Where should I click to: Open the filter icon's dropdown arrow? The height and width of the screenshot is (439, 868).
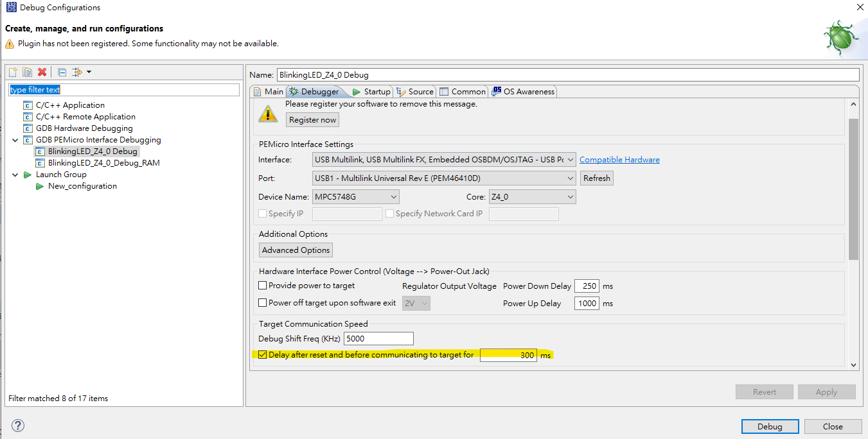pos(89,72)
